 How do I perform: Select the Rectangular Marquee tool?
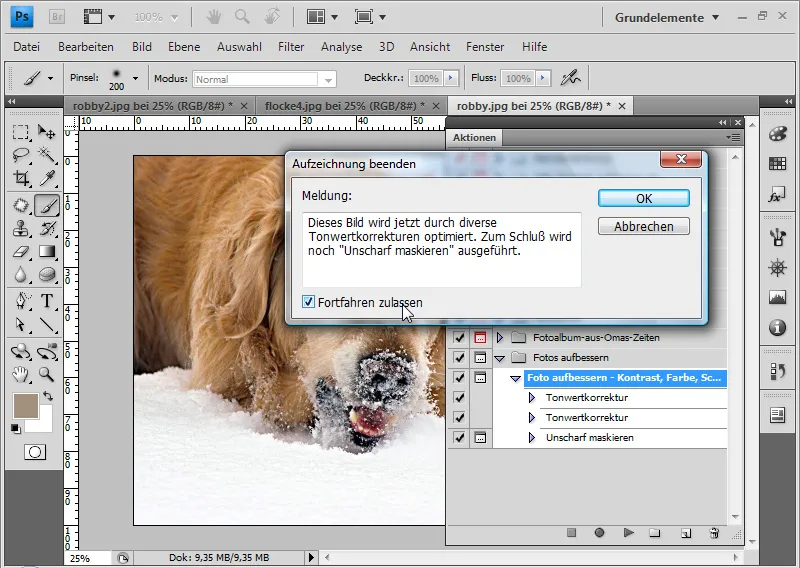pyautogui.click(x=21, y=132)
